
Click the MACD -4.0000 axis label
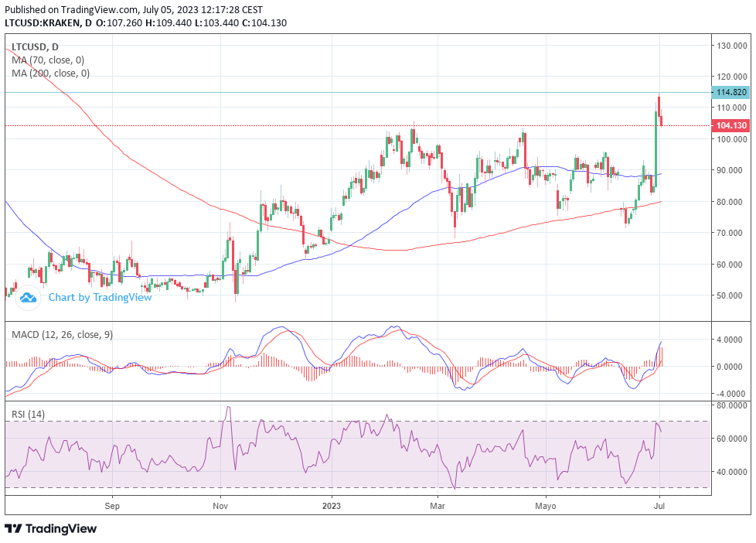(730, 394)
